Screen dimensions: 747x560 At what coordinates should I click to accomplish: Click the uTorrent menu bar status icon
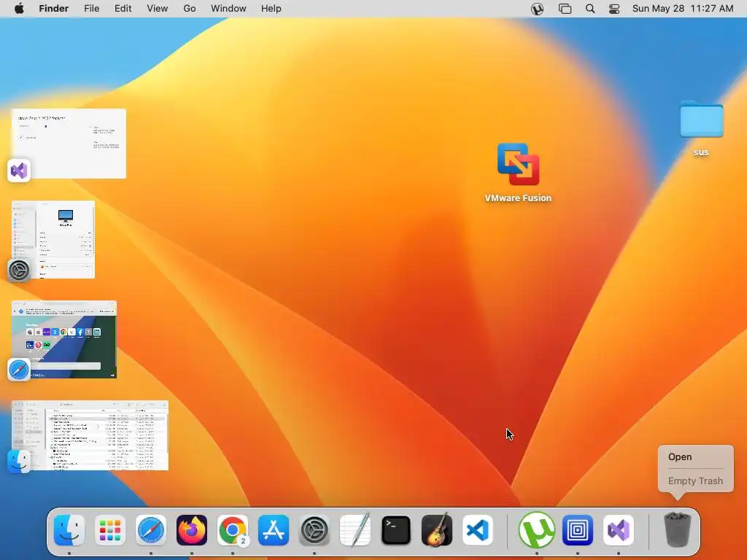[538, 9]
